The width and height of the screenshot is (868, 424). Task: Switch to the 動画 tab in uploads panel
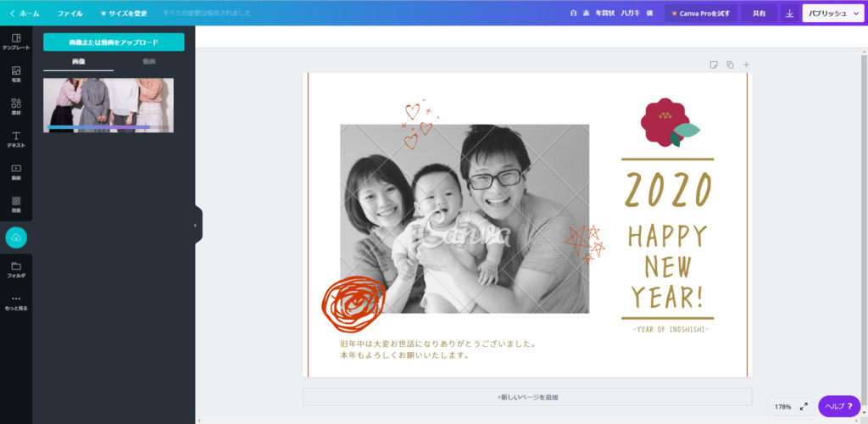tap(149, 61)
